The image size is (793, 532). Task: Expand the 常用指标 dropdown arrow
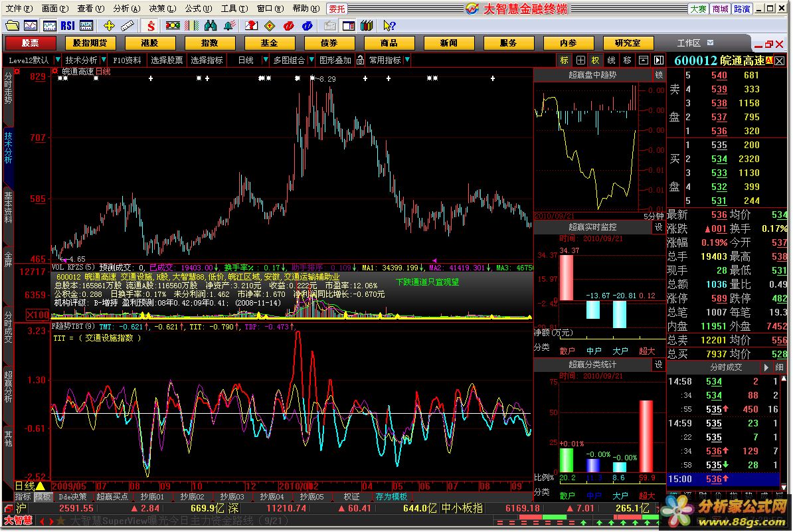tap(407, 60)
